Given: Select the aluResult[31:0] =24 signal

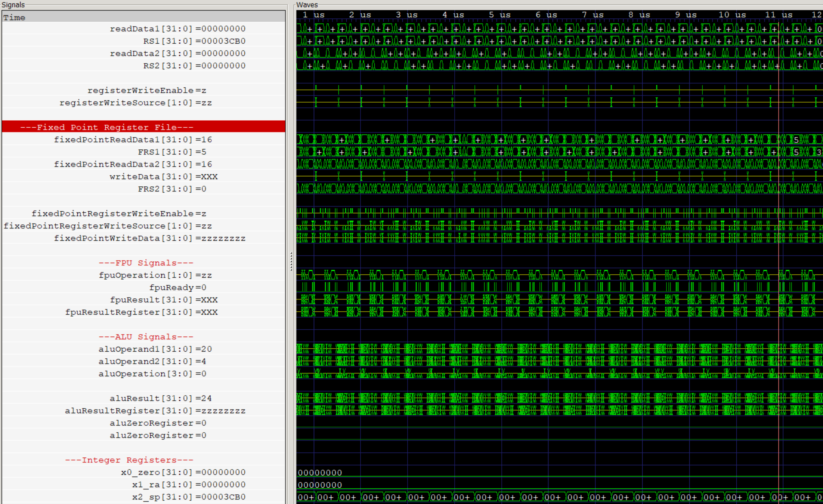Looking at the screenshot, I should [x=144, y=398].
